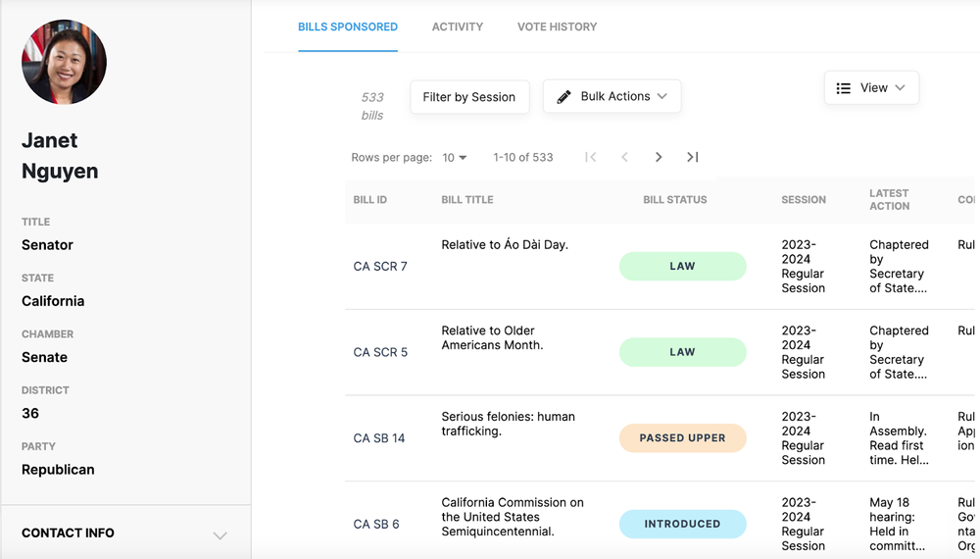Click the Passed Upper status badge

point(682,438)
